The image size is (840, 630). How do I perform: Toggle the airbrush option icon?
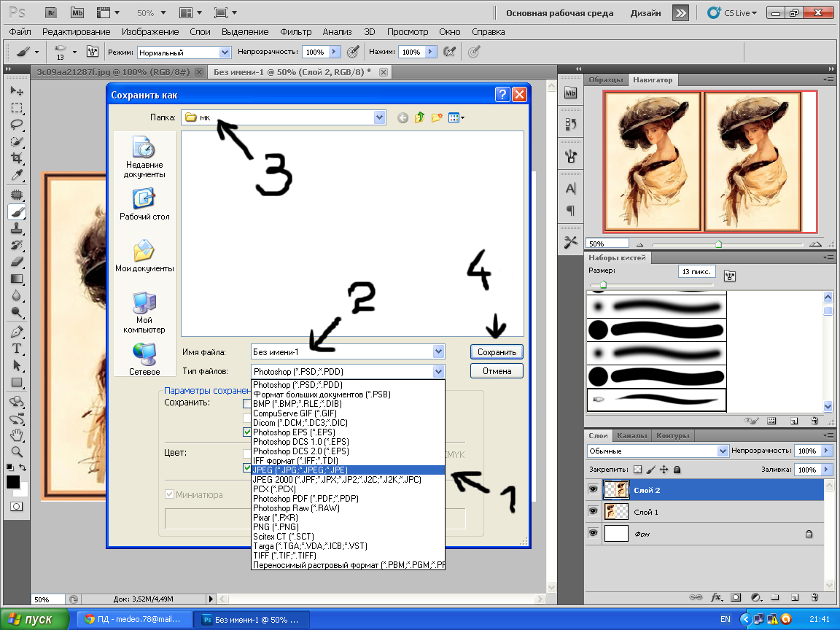[449, 52]
